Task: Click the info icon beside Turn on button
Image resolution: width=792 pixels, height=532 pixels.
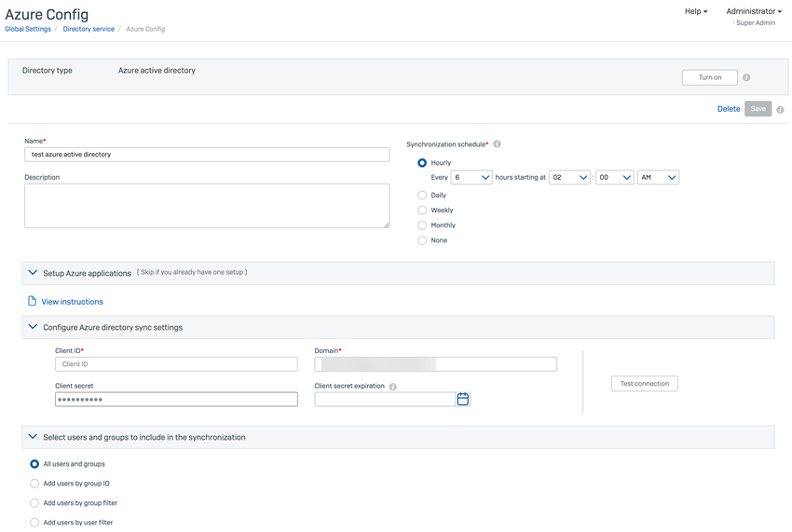Action: pos(746,77)
